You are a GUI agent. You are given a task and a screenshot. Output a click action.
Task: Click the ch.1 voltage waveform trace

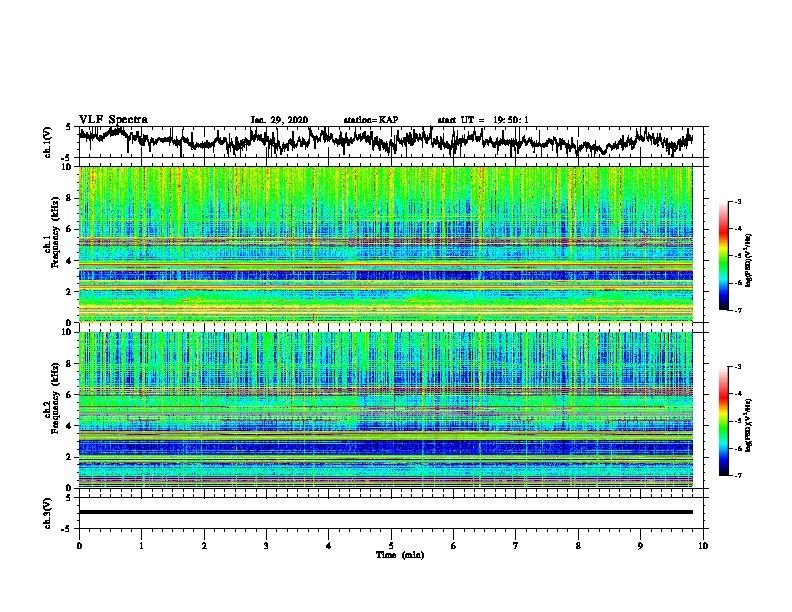[x=385, y=140]
